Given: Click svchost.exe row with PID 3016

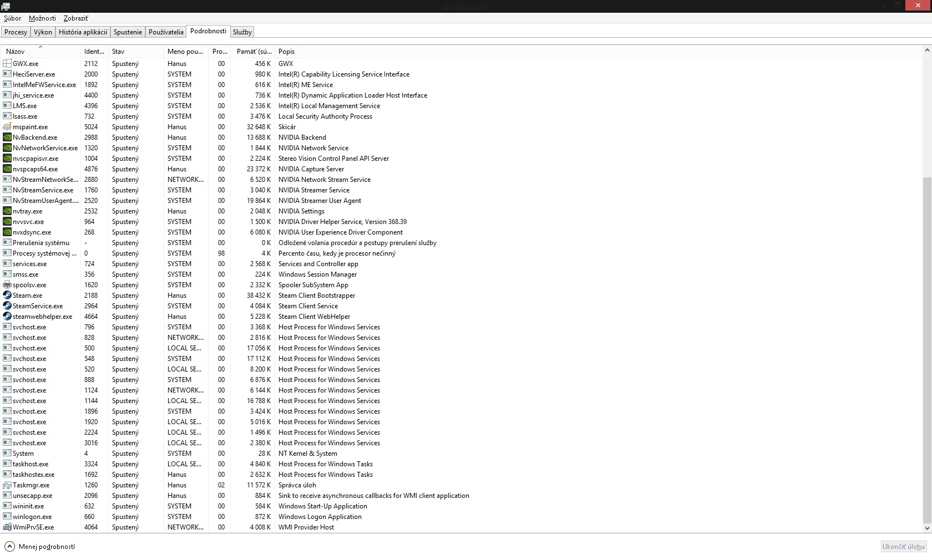Looking at the screenshot, I should [x=462, y=443].
